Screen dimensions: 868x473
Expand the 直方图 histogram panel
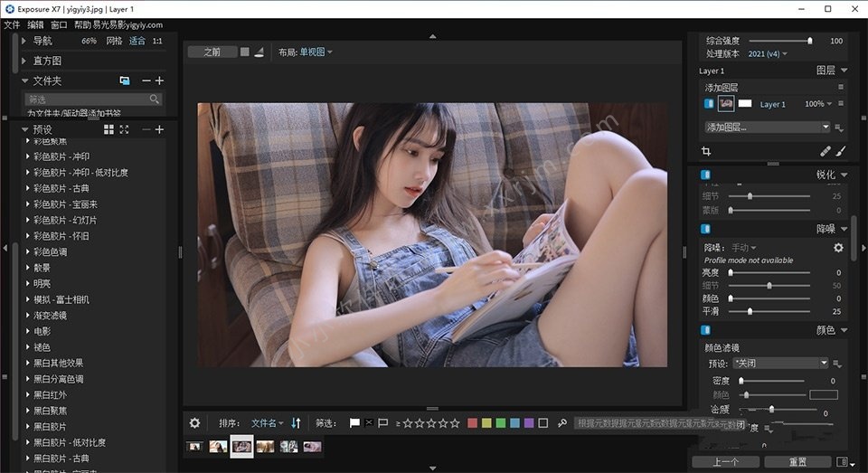tap(24, 61)
